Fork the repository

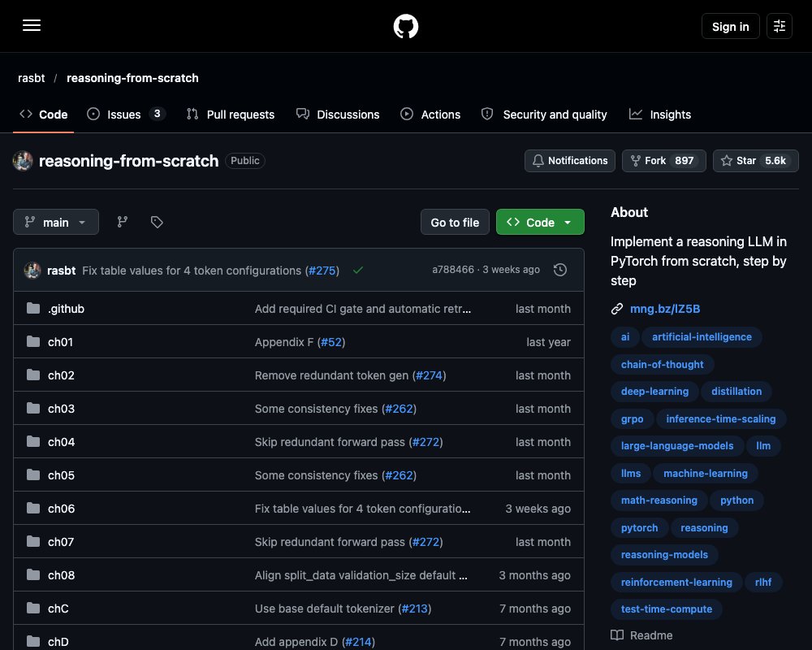pos(664,161)
